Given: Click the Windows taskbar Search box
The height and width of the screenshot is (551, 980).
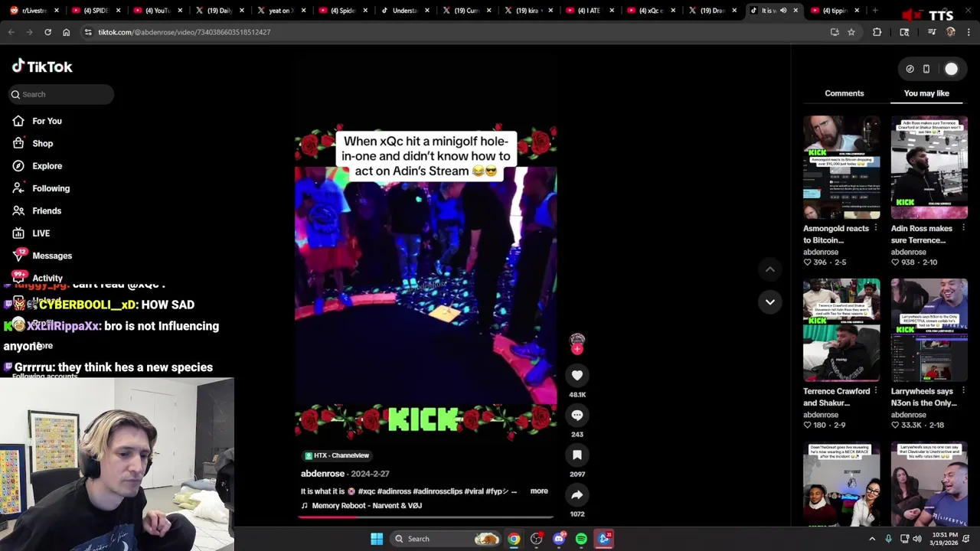Looking at the screenshot, I should tap(446, 539).
